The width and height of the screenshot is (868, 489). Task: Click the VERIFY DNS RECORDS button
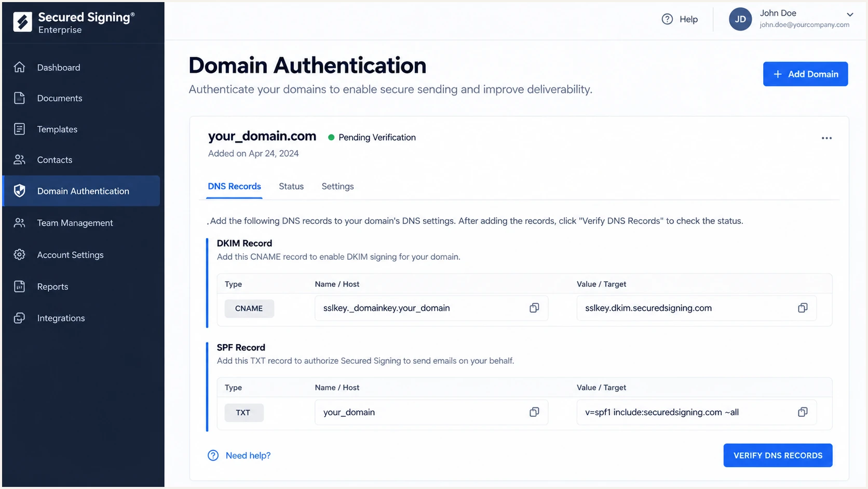tap(778, 456)
